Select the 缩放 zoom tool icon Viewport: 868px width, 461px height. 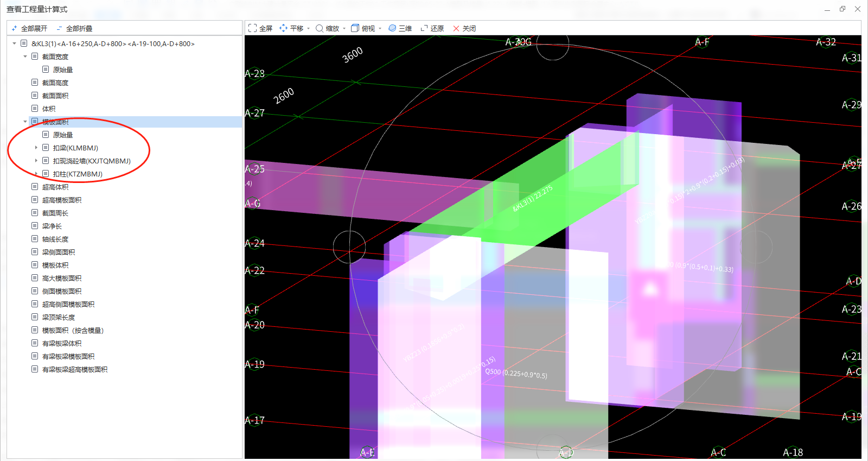click(x=320, y=28)
